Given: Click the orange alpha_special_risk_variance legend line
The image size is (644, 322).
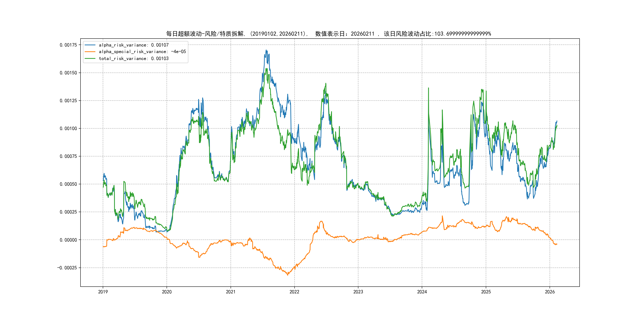Looking at the screenshot, I should pos(90,52).
